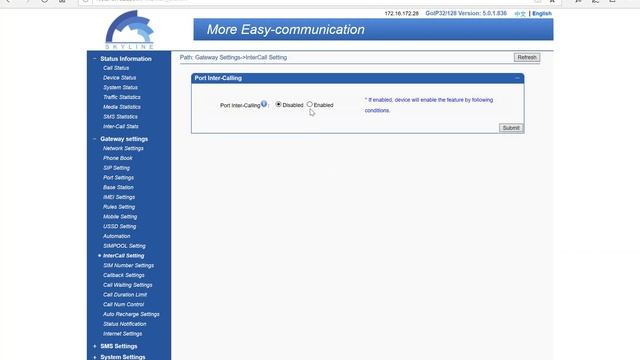Open IMEI Settings page
Viewport: 640px width, 360px height.
pyautogui.click(x=119, y=197)
